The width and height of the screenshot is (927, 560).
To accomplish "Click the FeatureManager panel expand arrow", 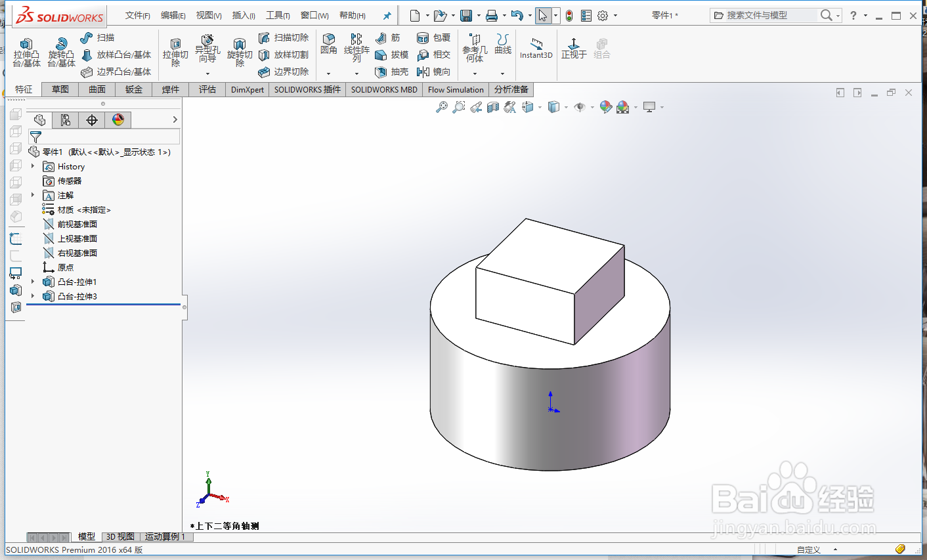I will pos(175,120).
